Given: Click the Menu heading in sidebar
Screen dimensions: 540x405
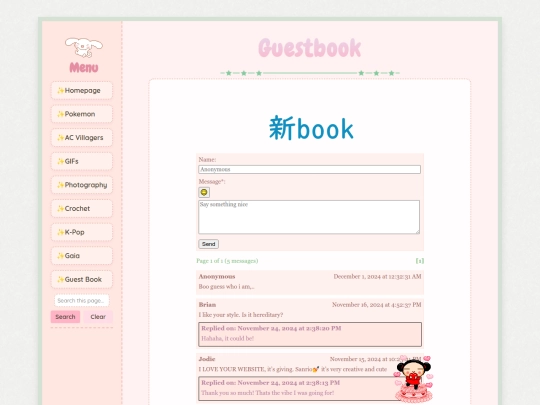Looking at the screenshot, I should click(x=84, y=67).
